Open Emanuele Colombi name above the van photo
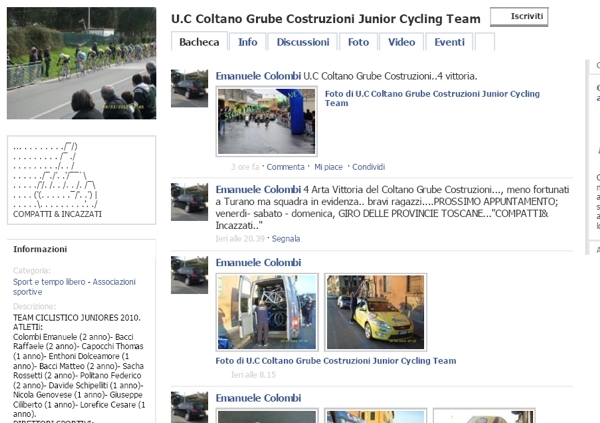This screenshot has height=423, width=600. click(258, 262)
